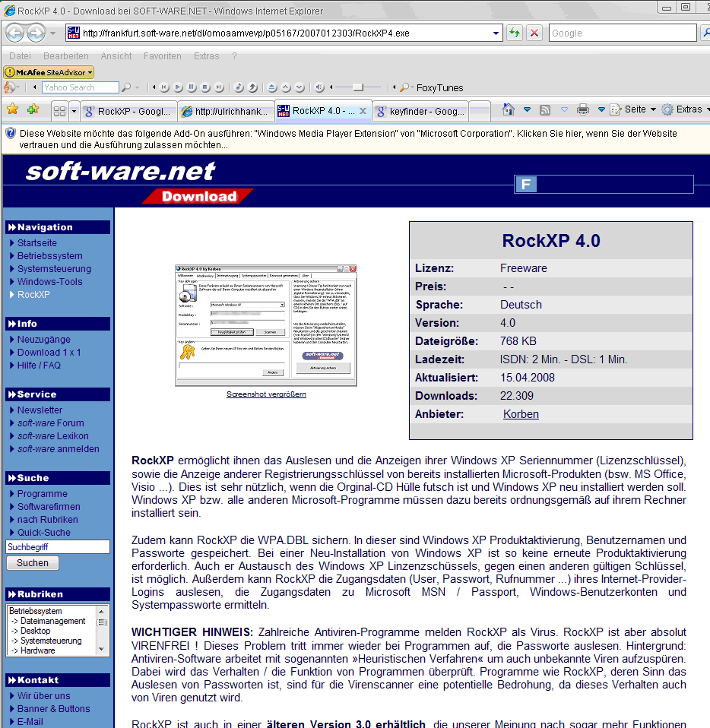
Task: Open the Windows-Tools navigation link
Action: [x=49, y=282]
